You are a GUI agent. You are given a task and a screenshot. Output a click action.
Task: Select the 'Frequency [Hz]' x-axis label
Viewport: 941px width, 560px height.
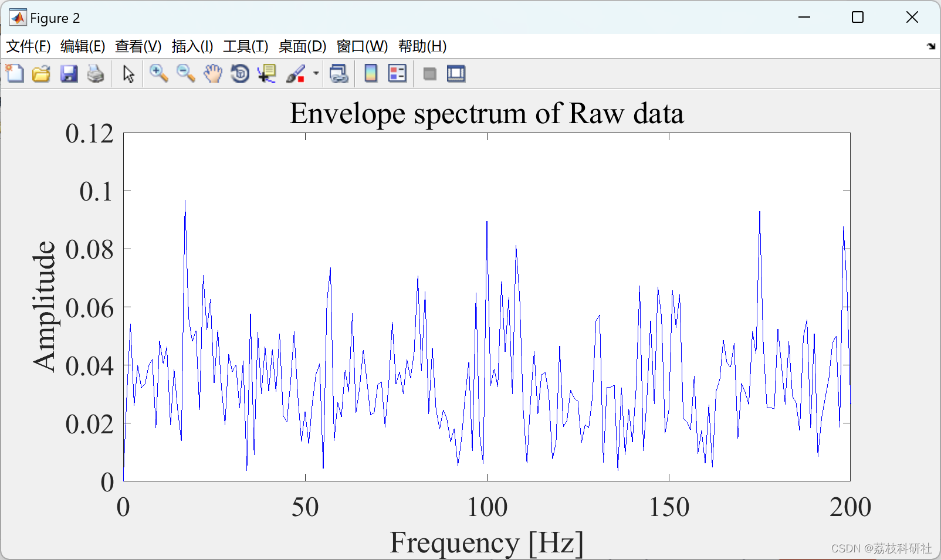(486, 543)
